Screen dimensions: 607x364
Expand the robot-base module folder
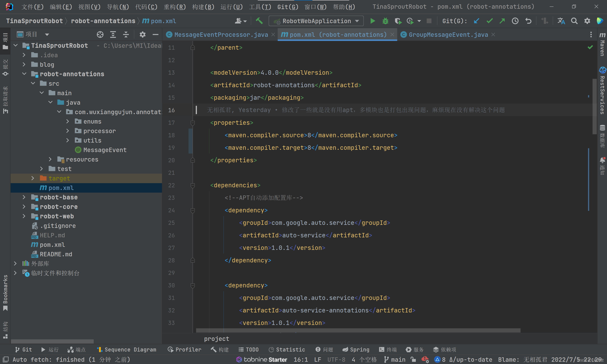point(24,197)
